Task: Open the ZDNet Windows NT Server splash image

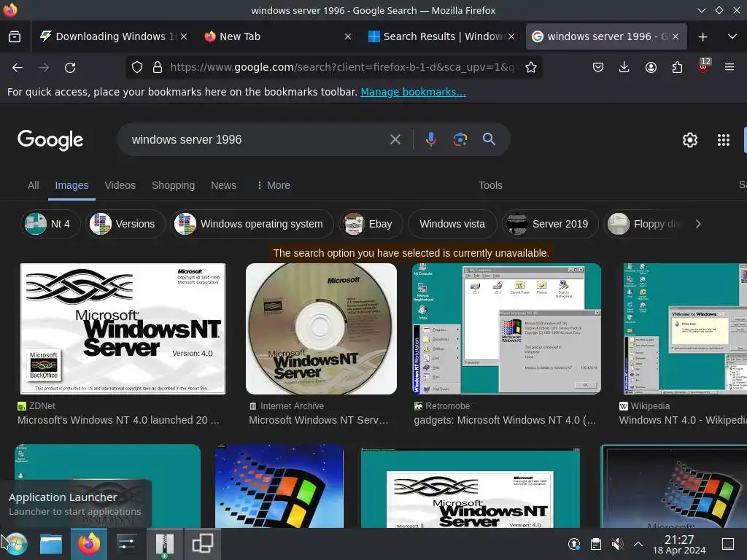Action: (x=123, y=329)
